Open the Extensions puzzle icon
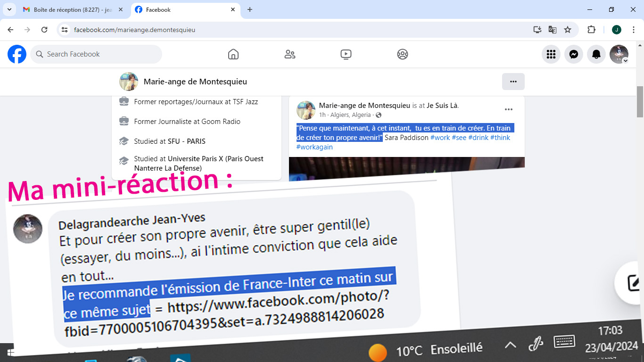The image size is (644, 362). [591, 30]
